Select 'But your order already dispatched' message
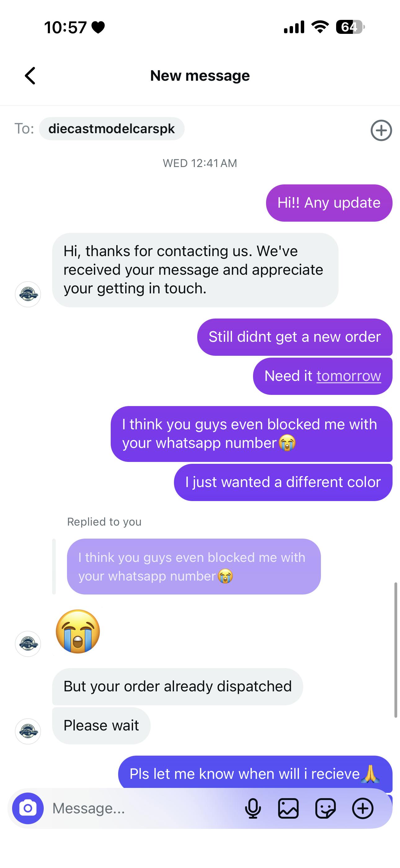This screenshot has height=868, width=400. tap(177, 686)
